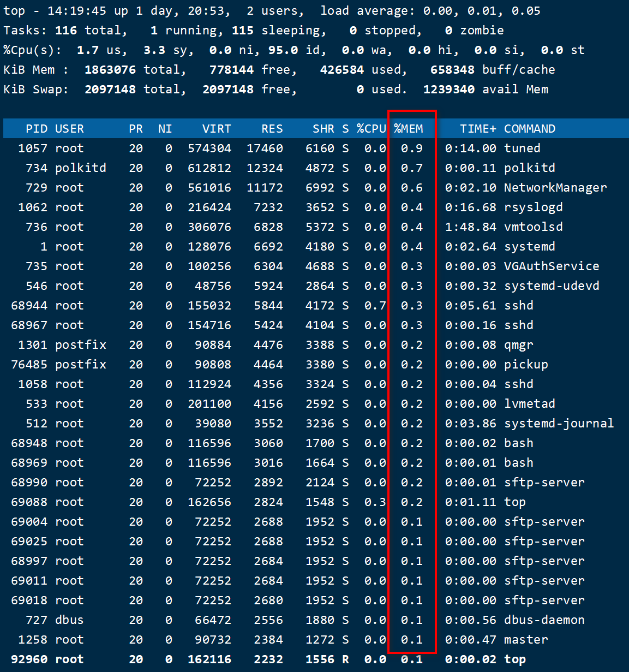Select the PID column header

[x=36, y=128]
